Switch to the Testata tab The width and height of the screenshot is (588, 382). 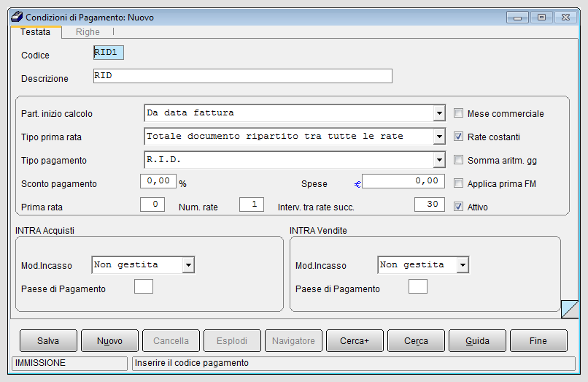[35, 32]
